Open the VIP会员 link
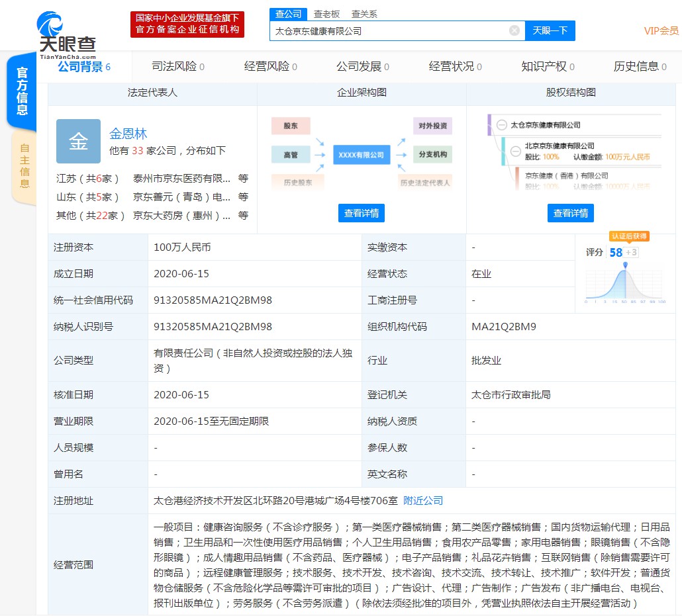Viewport: 682px width, 616px height. pyautogui.click(x=661, y=31)
